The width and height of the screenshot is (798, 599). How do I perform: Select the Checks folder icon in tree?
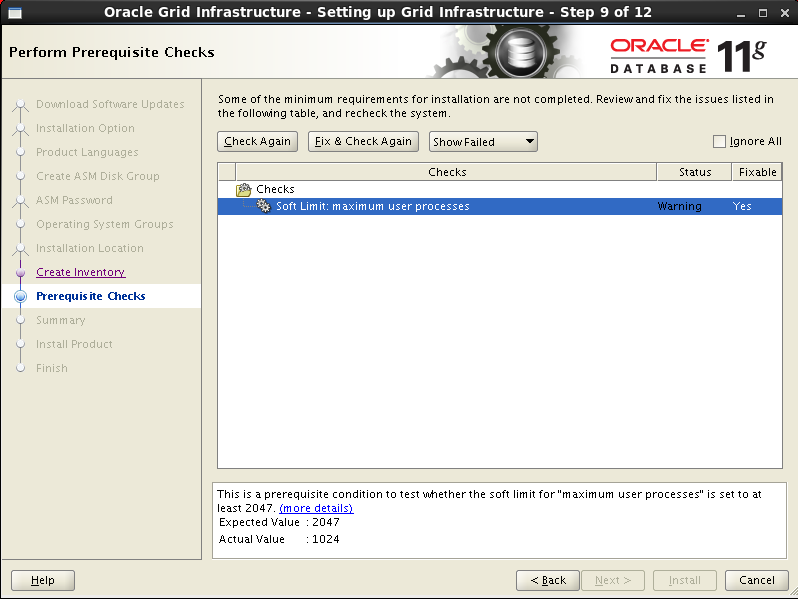click(244, 190)
